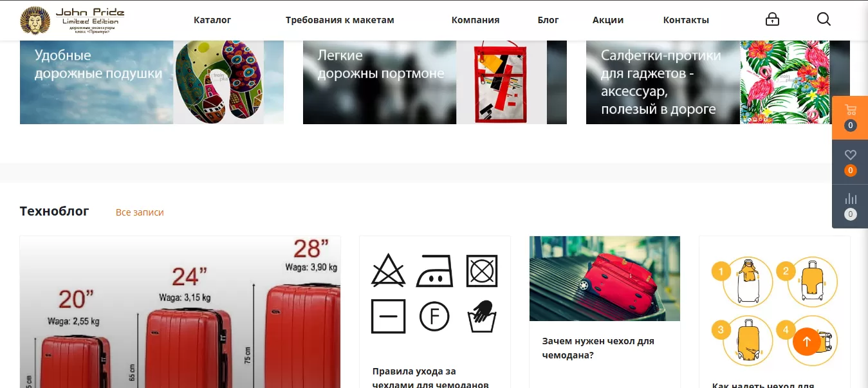Open the Каталог menu item
The width and height of the screenshot is (868, 388).
pos(212,20)
